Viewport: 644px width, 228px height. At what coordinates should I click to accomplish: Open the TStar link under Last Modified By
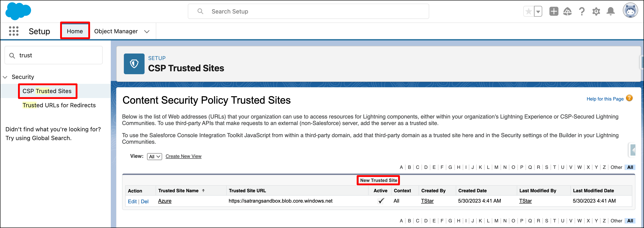525,201
